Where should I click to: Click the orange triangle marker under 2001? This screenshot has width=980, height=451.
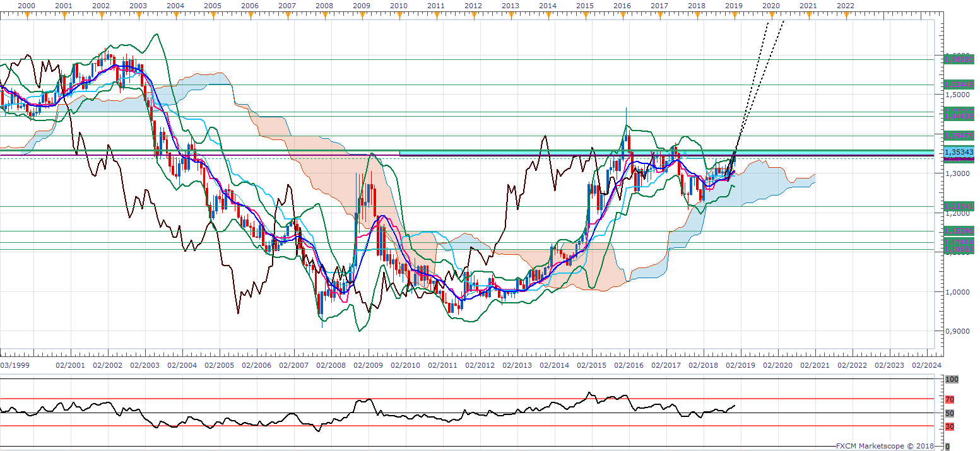64,16
